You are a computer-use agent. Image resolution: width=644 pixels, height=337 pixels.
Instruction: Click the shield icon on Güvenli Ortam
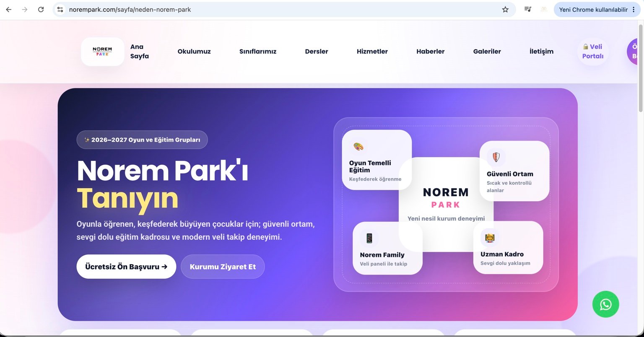496,157
